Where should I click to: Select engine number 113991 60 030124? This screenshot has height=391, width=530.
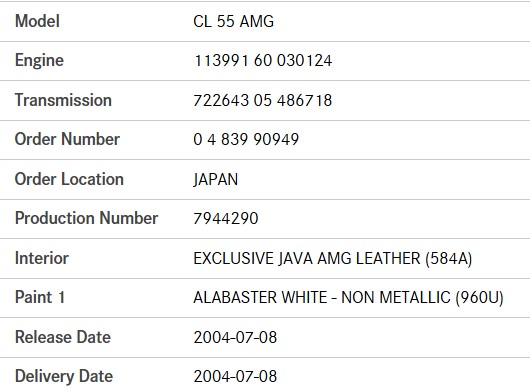(263, 60)
